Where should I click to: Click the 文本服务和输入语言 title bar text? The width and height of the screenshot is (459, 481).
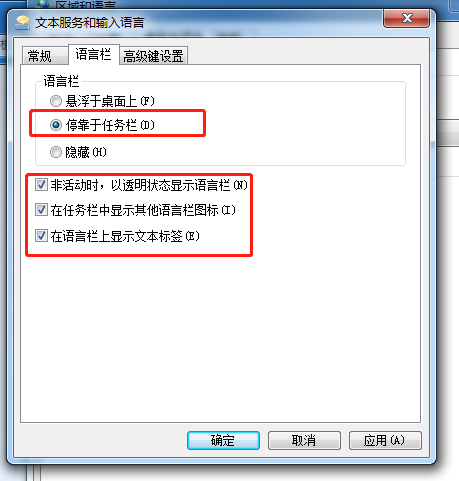pyautogui.click(x=90, y=23)
